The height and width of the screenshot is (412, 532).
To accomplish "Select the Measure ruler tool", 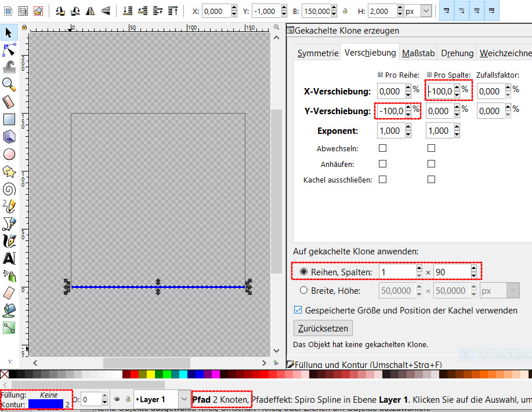I will click(9, 102).
